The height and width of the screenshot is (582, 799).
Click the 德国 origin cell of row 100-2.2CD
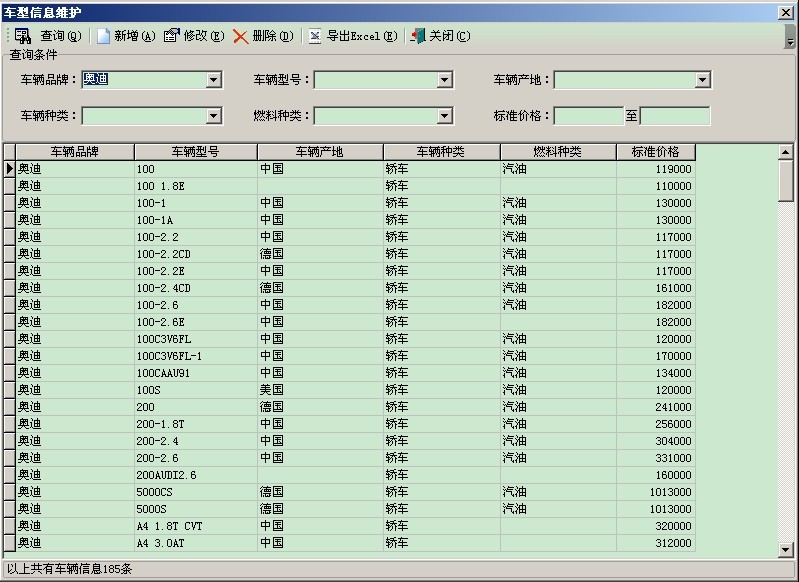tap(320, 254)
